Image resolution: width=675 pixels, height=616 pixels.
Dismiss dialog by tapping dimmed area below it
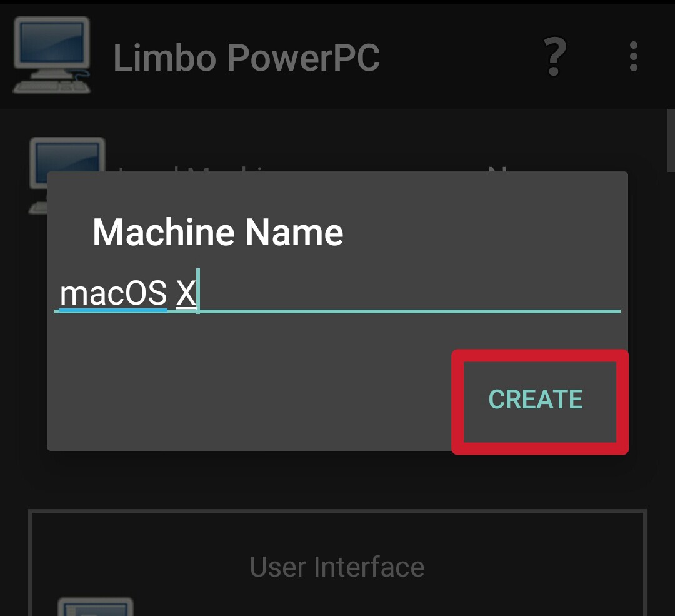tap(337, 479)
